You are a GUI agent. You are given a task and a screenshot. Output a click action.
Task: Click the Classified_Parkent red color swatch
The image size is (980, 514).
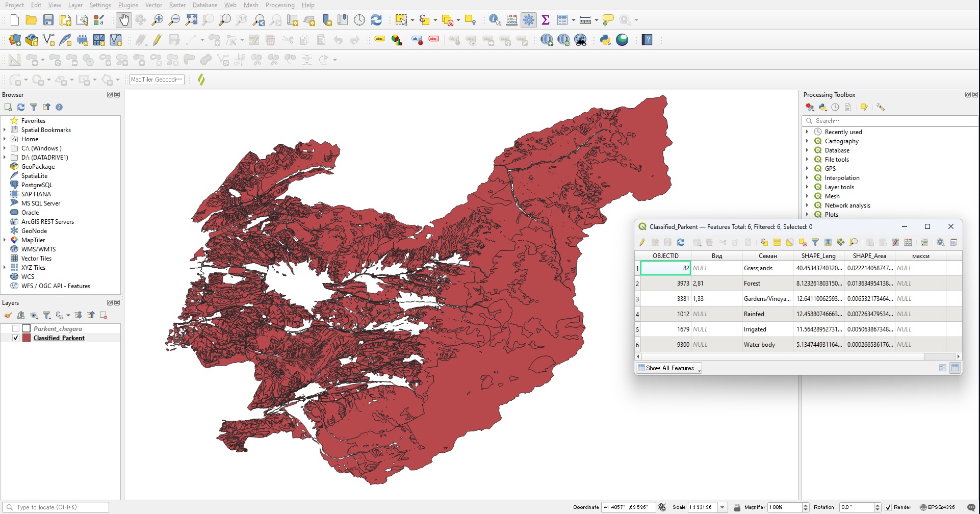(27, 338)
